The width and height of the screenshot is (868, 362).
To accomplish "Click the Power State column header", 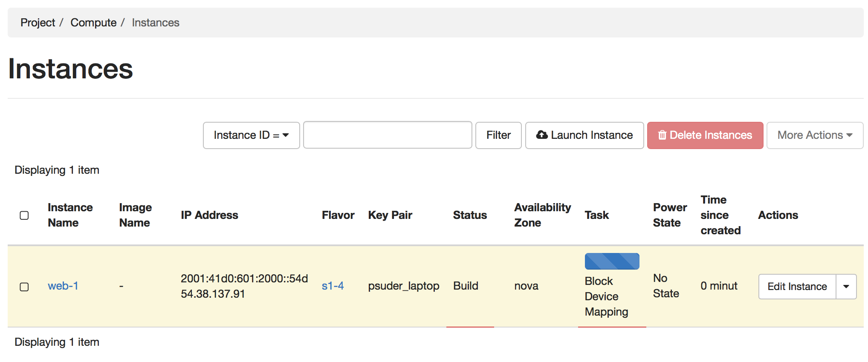I will (x=670, y=215).
